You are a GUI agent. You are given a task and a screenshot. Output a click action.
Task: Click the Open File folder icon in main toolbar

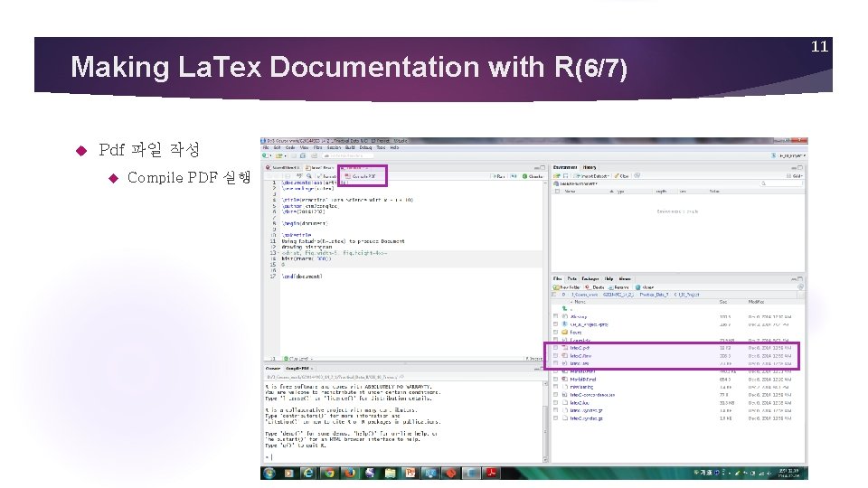pos(279,156)
